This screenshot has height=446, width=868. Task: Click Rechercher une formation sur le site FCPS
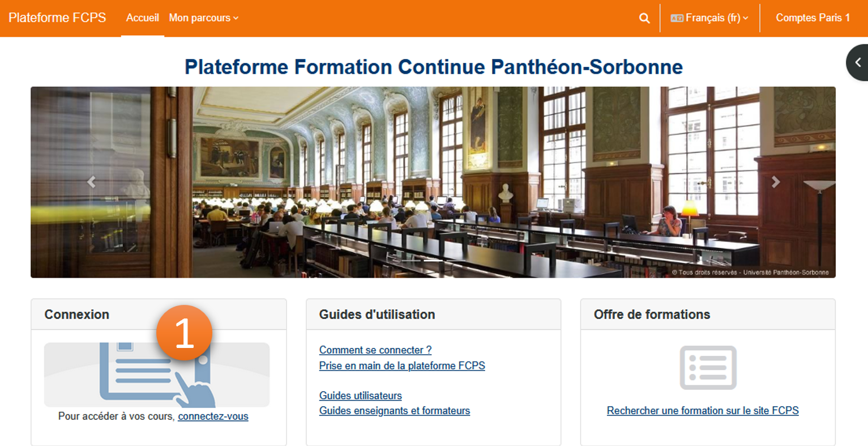pos(703,410)
